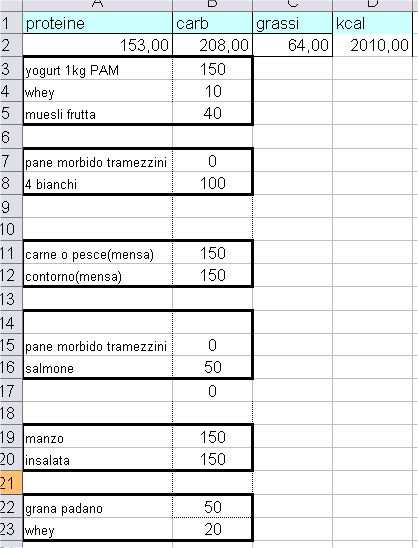The height and width of the screenshot is (548, 418).
Task: Select the contorno(mensa) cell
Action: (98, 275)
